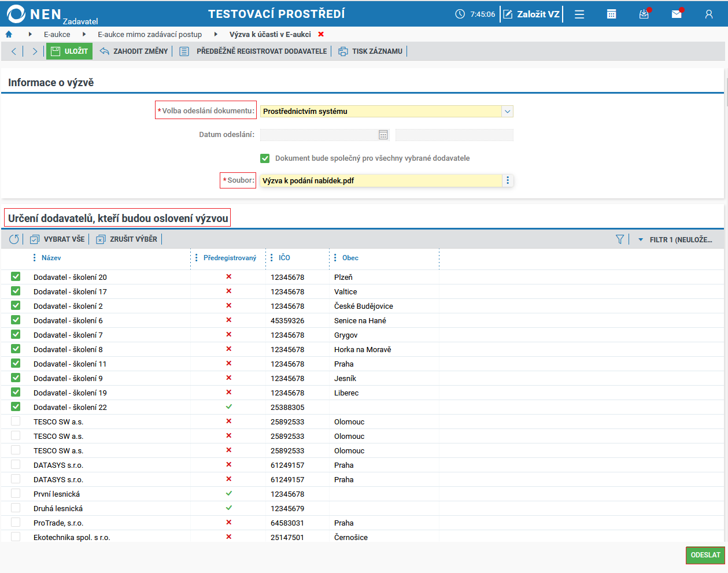Screen dimensions: 728x573
Task: Go to next record arrow
Action: (x=35, y=51)
